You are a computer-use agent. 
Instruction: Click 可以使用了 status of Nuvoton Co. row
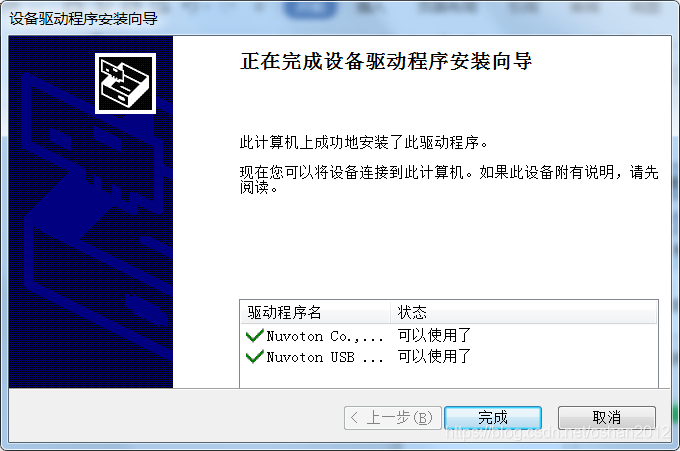tap(434, 335)
